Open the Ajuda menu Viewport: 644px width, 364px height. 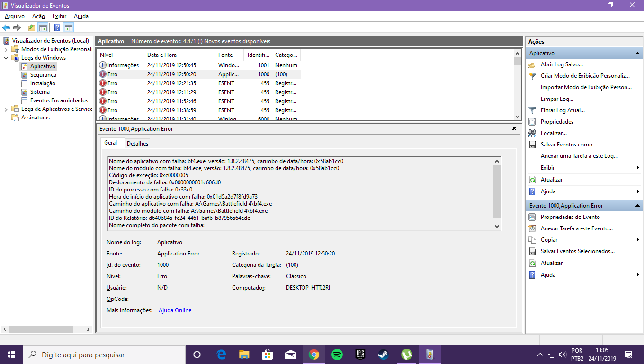coord(81,16)
